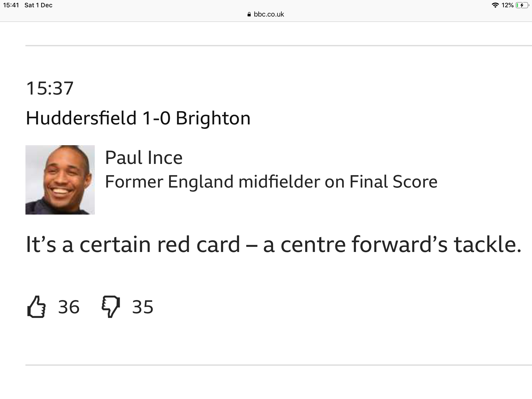This screenshot has width=532, height=399.
Task: Select the 35 dislikes count
Action: click(143, 307)
